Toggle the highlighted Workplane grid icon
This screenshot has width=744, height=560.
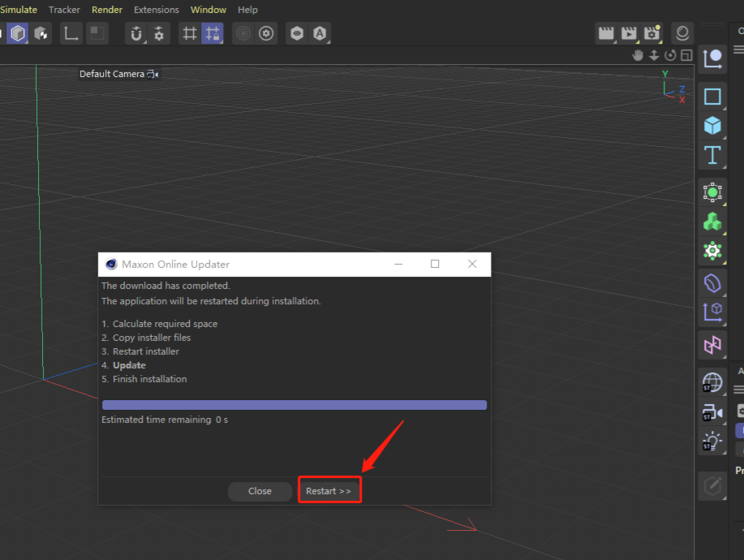[x=213, y=33]
